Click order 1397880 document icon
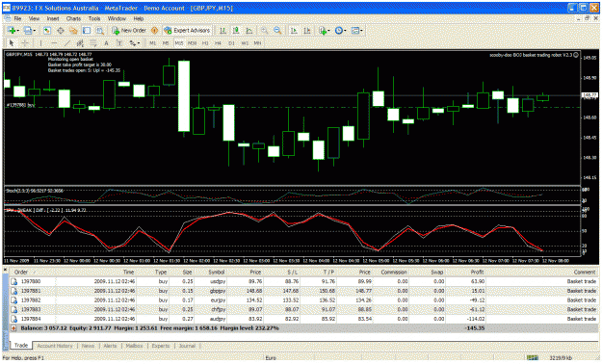The image size is (602, 364). point(13,281)
